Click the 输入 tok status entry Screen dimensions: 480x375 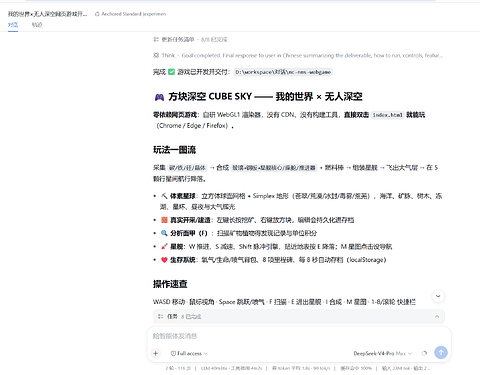[x=406, y=368]
